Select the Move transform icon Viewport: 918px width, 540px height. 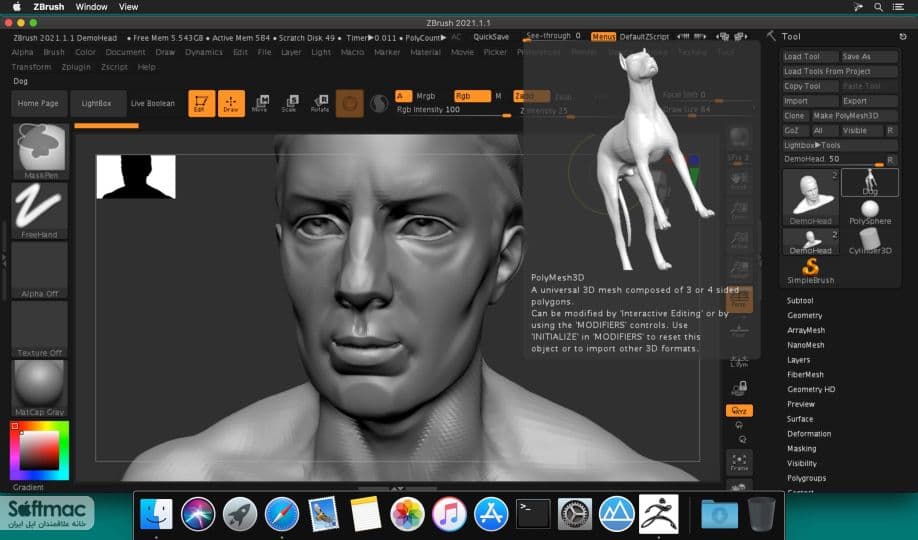(260, 103)
